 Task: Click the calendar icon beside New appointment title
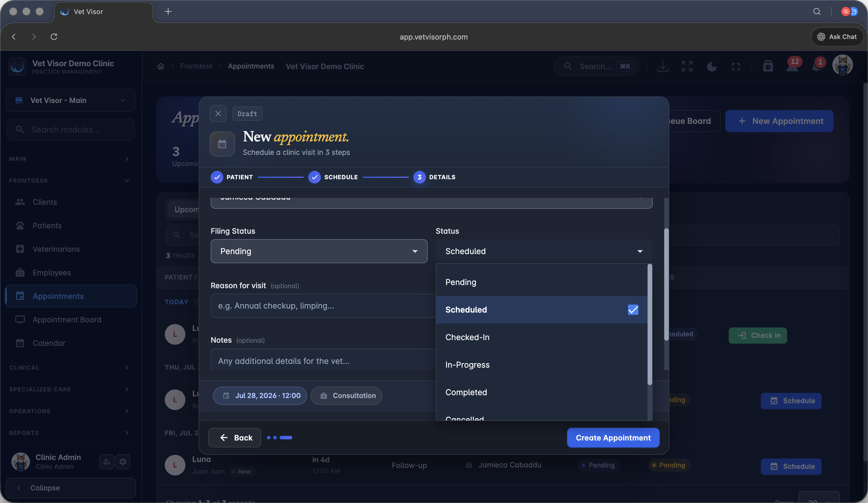tap(222, 144)
